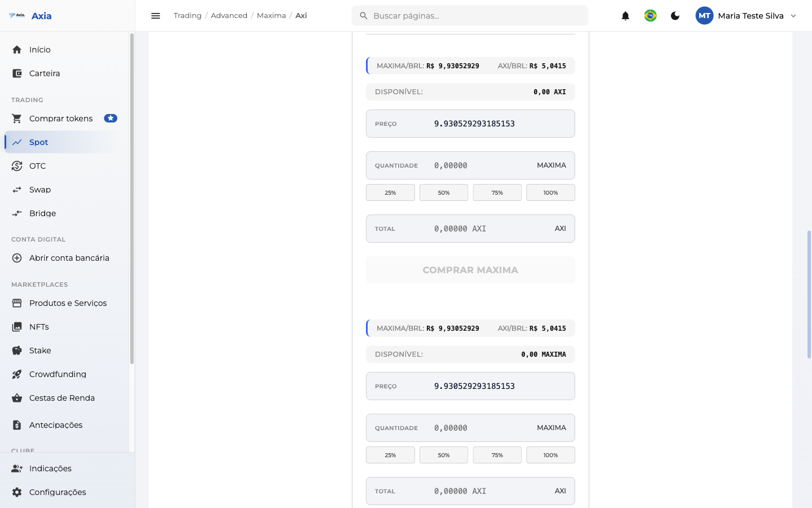812x508 pixels.
Task: Click the page vertical scrollbar
Action: pyautogui.click(x=809, y=294)
